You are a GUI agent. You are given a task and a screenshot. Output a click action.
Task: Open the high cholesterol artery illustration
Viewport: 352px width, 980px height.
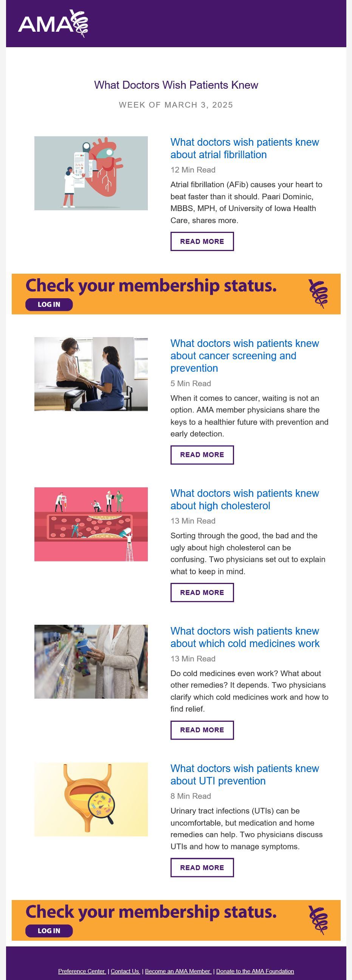(91, 524)
